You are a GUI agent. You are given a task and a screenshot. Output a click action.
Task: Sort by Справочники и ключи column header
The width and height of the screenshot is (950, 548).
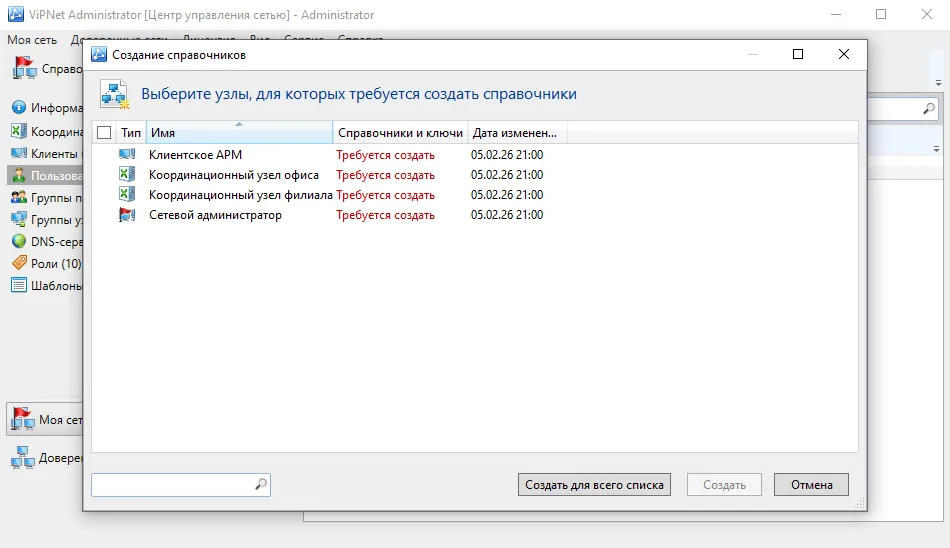point(400,133)
